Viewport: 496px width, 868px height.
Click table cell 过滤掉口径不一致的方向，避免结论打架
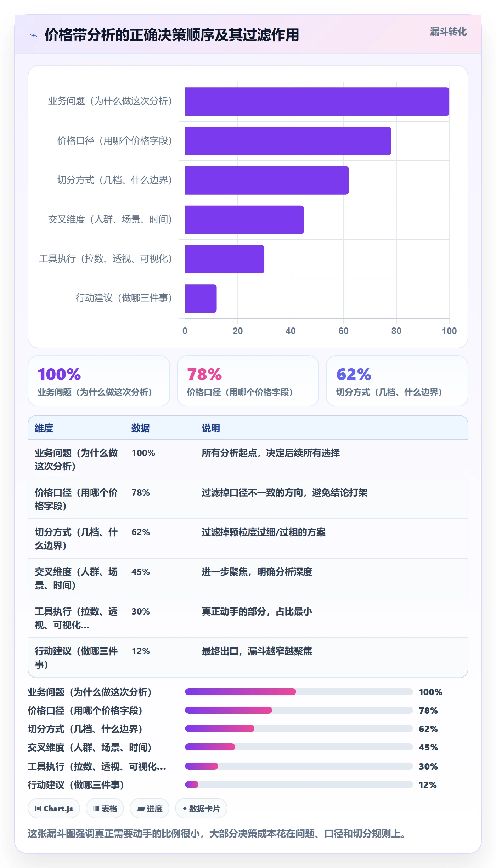(284, 492)
